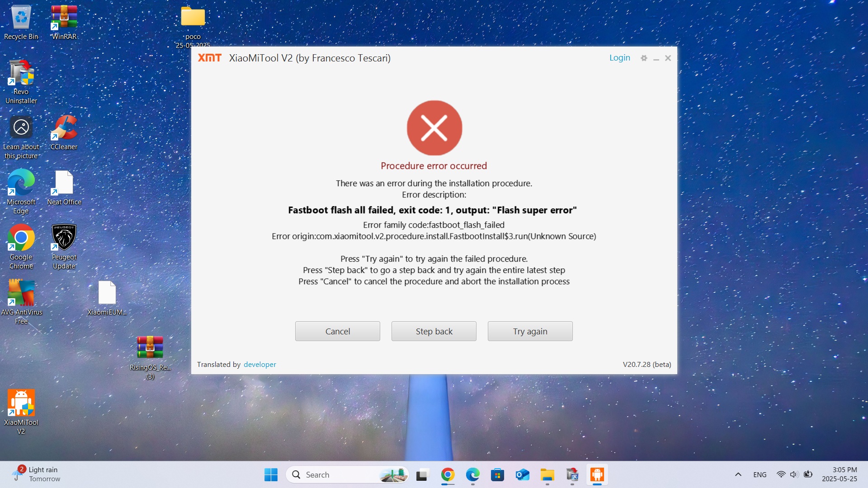
Task: Click the taskbar Search box
Action: [347, 474]
